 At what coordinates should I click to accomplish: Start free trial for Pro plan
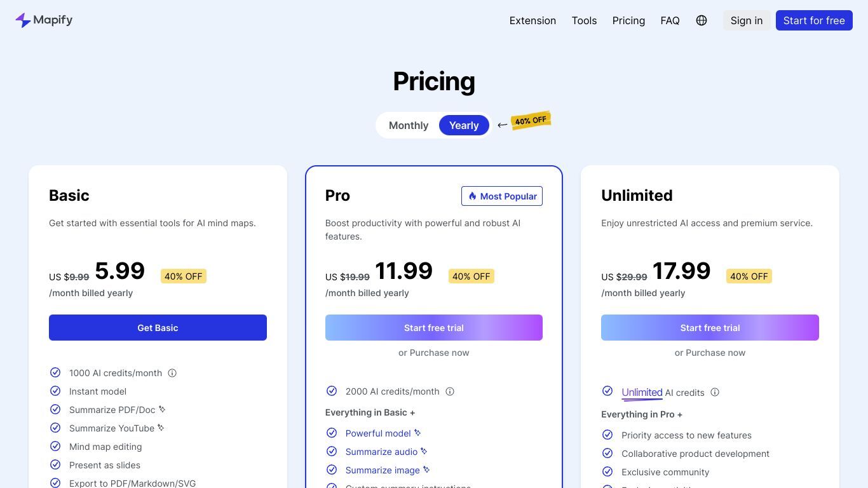pos(434,328)
